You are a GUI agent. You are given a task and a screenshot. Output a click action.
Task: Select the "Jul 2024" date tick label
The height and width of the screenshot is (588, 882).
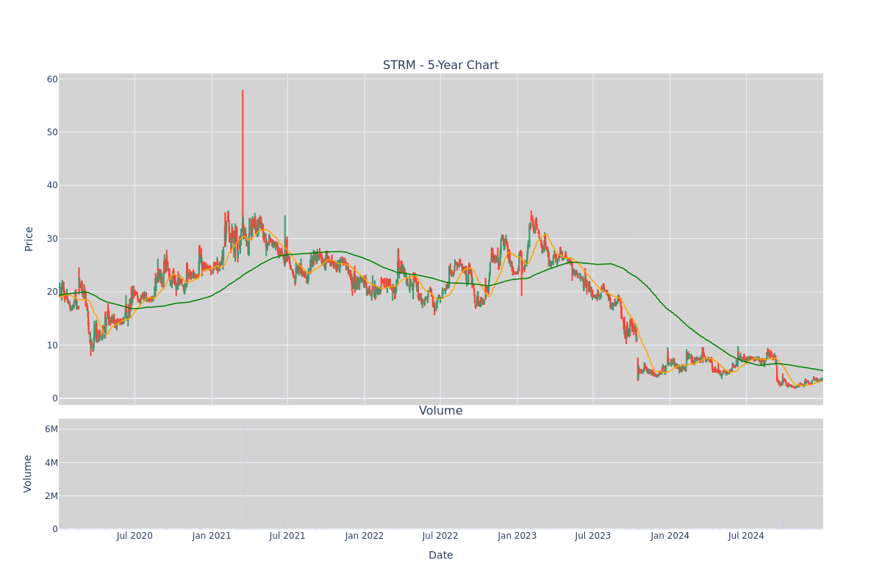(746, 536)
